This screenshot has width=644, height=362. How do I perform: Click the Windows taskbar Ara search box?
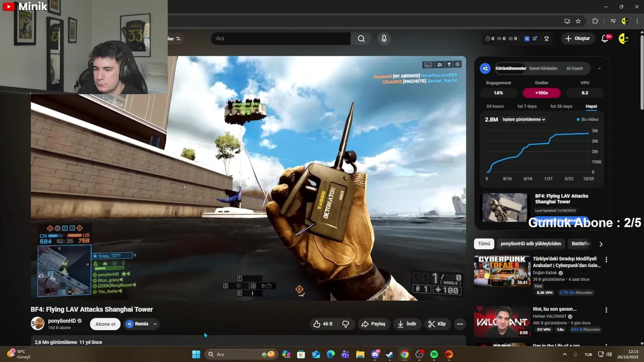(x=242, y=354)
